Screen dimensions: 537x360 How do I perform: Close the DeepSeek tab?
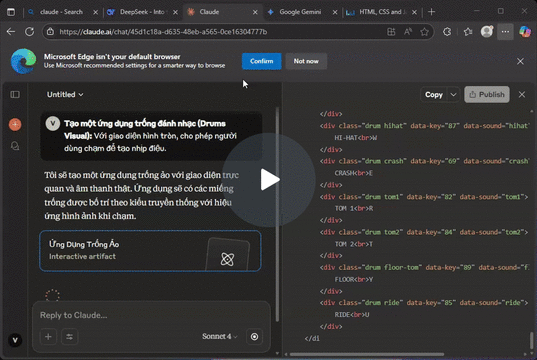click(175, 12)
